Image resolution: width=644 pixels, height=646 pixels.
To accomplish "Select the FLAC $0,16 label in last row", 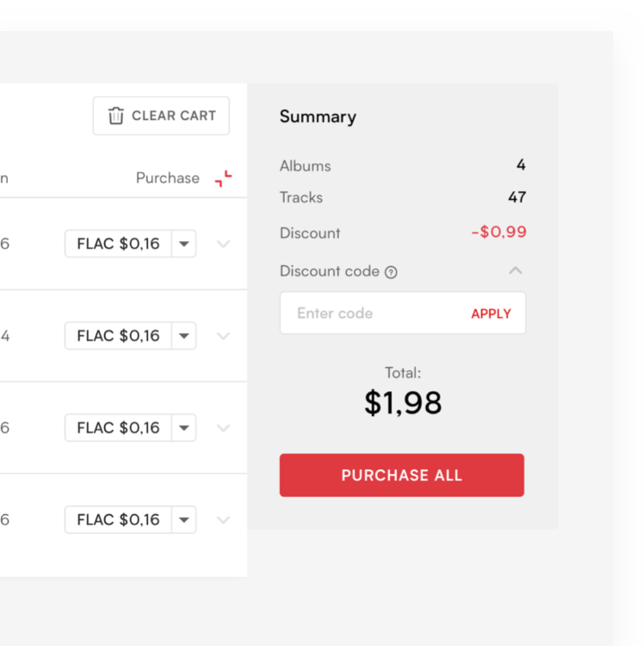I will (119, 520).
